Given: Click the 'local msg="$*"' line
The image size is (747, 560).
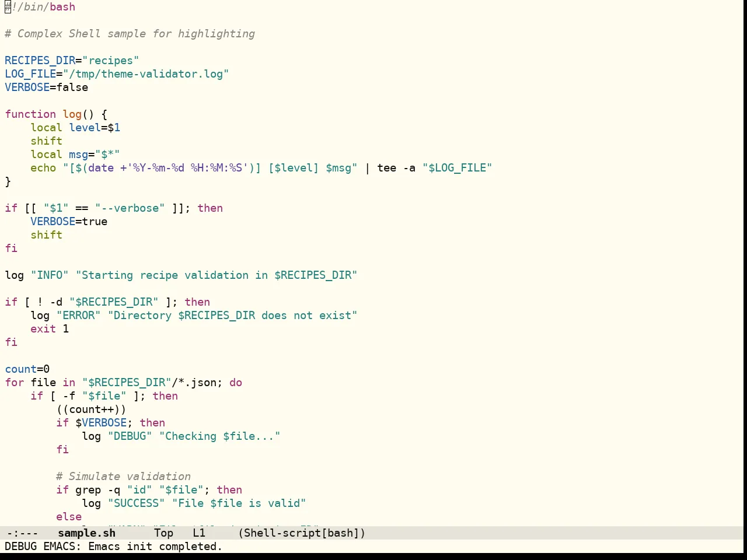Looking at the screenshot, I should point(75,155).
